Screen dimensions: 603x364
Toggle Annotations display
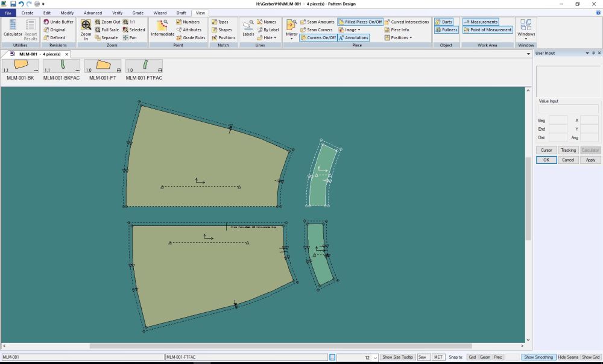[x=353, y=38]
